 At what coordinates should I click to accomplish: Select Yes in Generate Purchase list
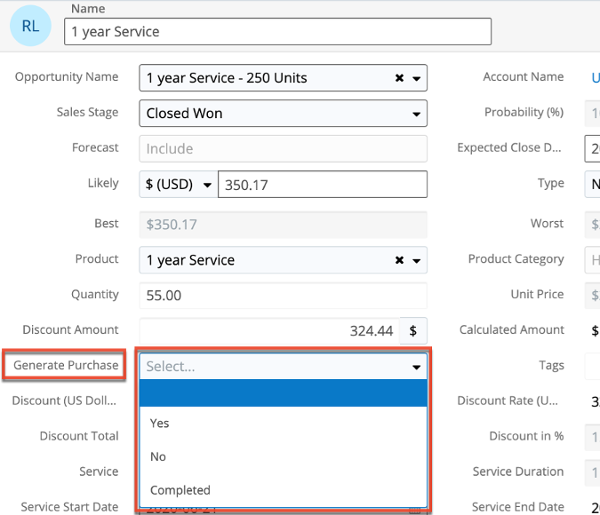tap(160, 423)
